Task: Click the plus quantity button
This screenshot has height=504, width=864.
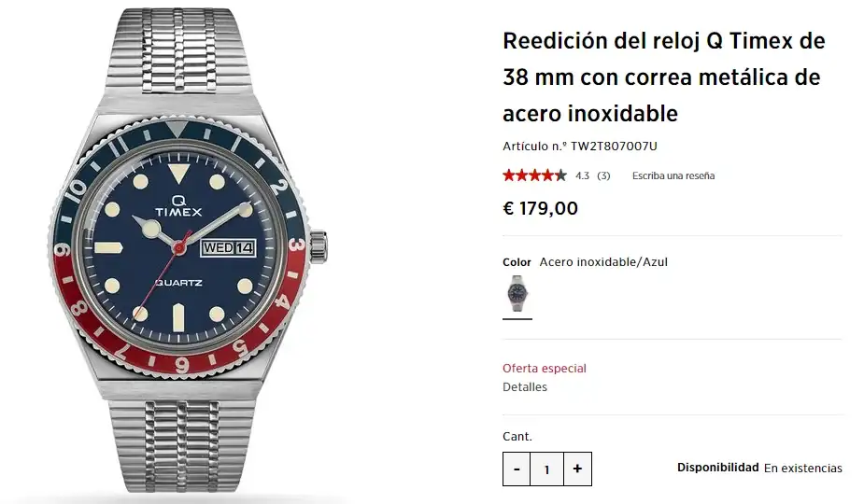Action: pos(577,469)
